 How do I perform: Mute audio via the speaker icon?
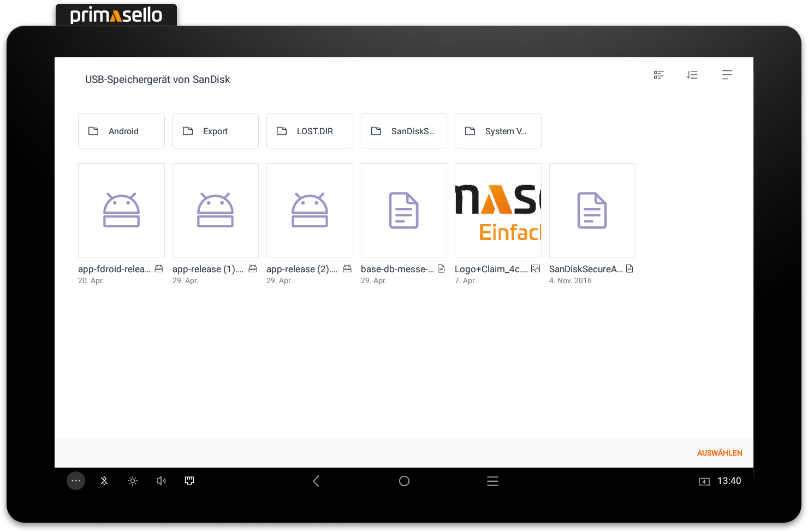click(161, 481)
